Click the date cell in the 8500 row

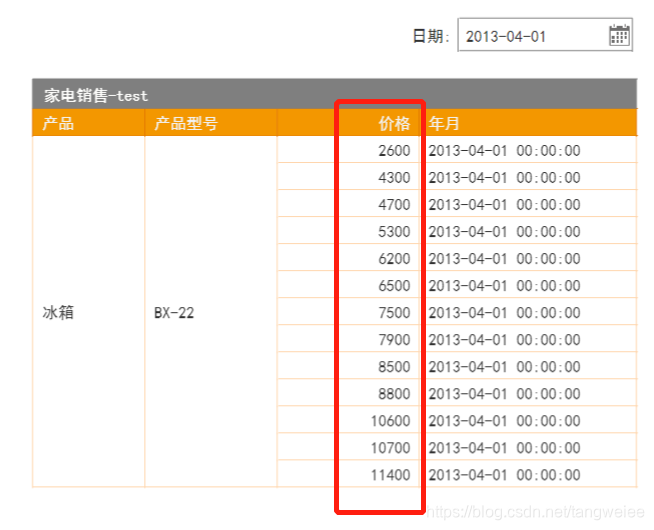(528, 367)
